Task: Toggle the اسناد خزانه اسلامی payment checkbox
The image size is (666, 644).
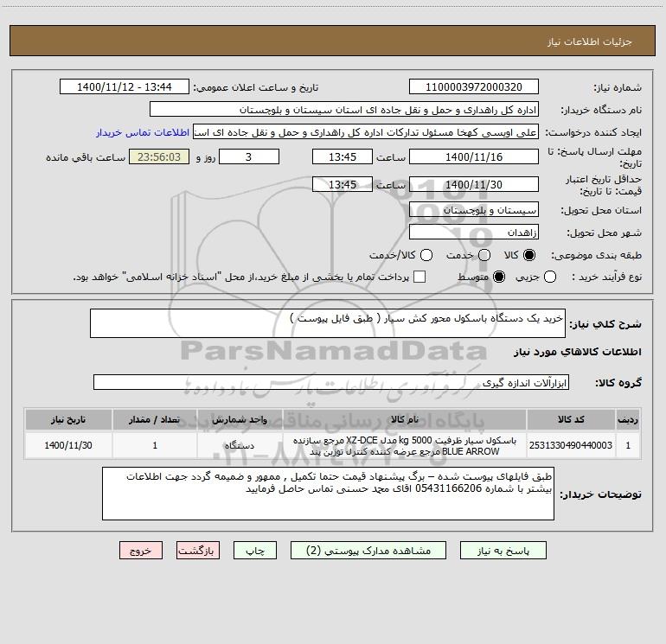Action: [419, 277]
